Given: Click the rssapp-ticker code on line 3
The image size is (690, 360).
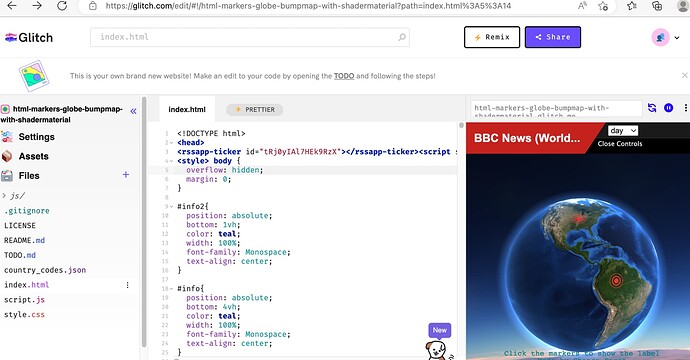Looking at the screenshot, I should click(316, 152).
